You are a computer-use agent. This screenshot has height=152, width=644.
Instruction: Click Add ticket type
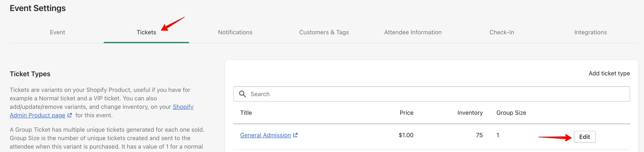pos(609,73)
